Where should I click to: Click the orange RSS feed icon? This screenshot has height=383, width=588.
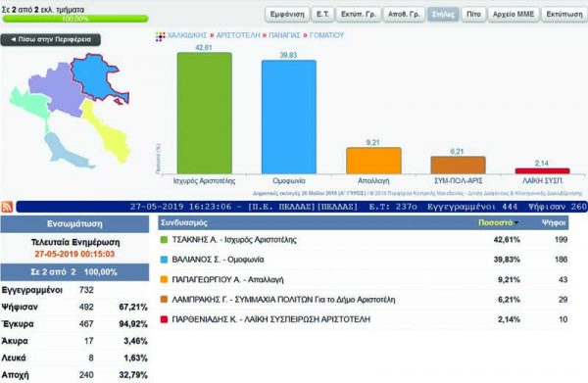tap(7, 207)
